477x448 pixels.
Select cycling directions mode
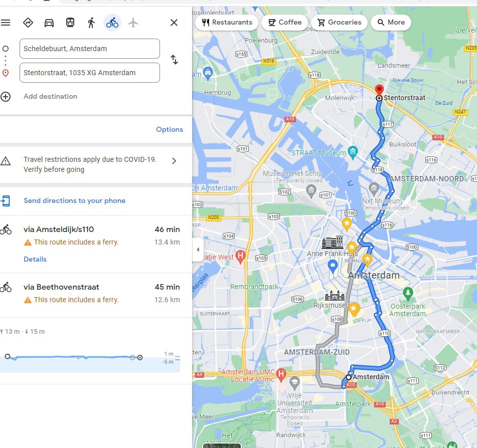pyautogui.click(x=112, y=23)
